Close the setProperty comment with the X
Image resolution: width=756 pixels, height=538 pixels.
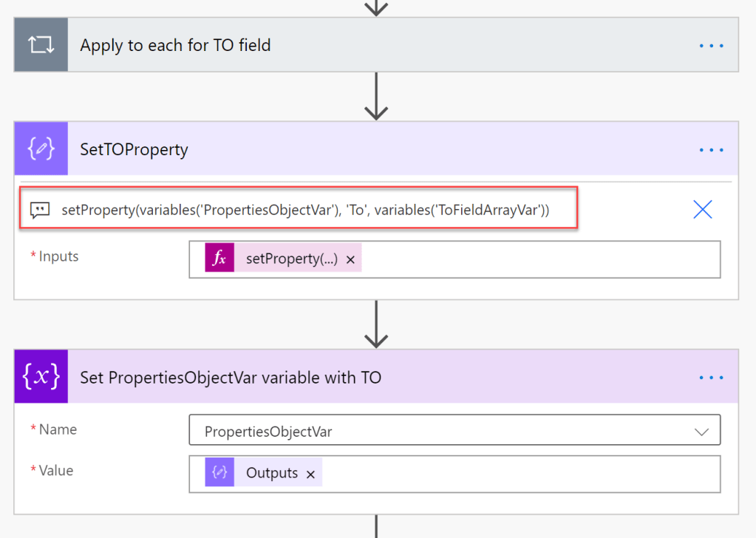click(x=702, y=210)
